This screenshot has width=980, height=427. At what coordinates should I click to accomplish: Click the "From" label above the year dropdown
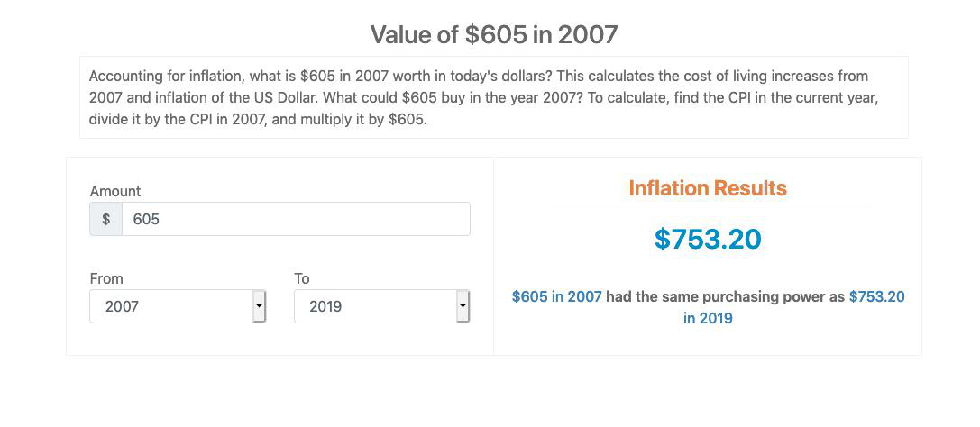pyautogui.click(x=106, y=278)
